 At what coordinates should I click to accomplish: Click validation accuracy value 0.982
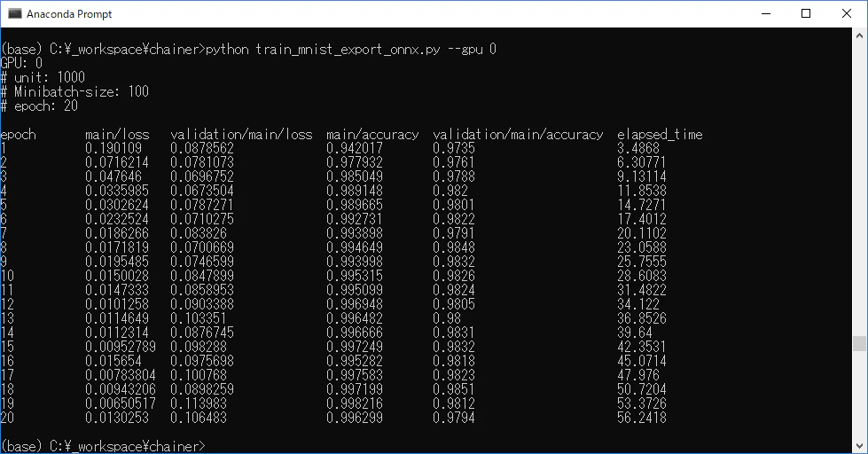pos(450,191)
